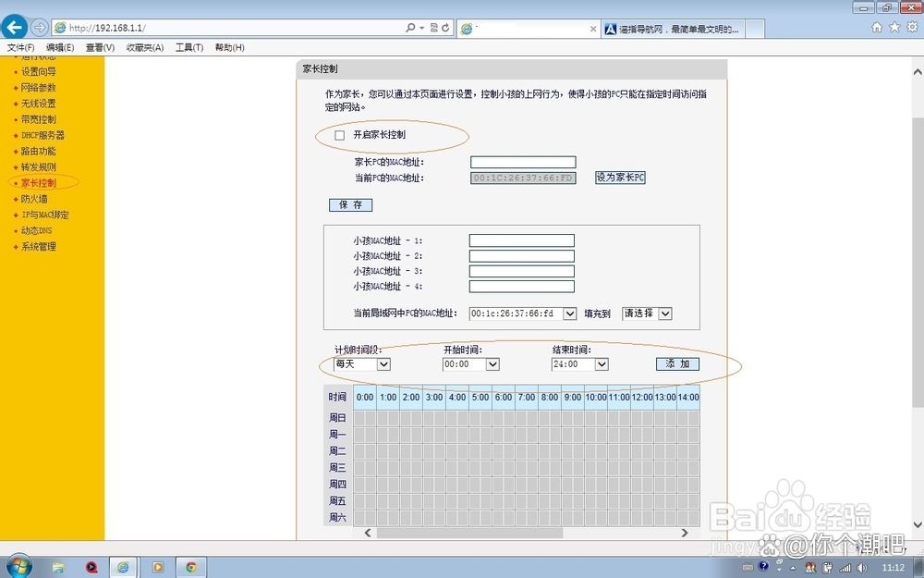Select 家长控制 in the sidebar
This screenshot has width=924, height=578.
coord(38,183)
